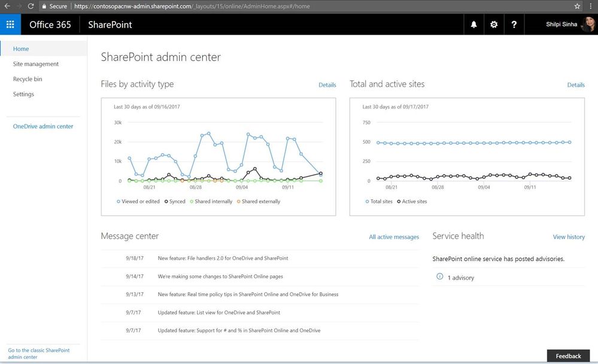Click 'Last 30 days as of 09/16/2017' label

(147, 107)
